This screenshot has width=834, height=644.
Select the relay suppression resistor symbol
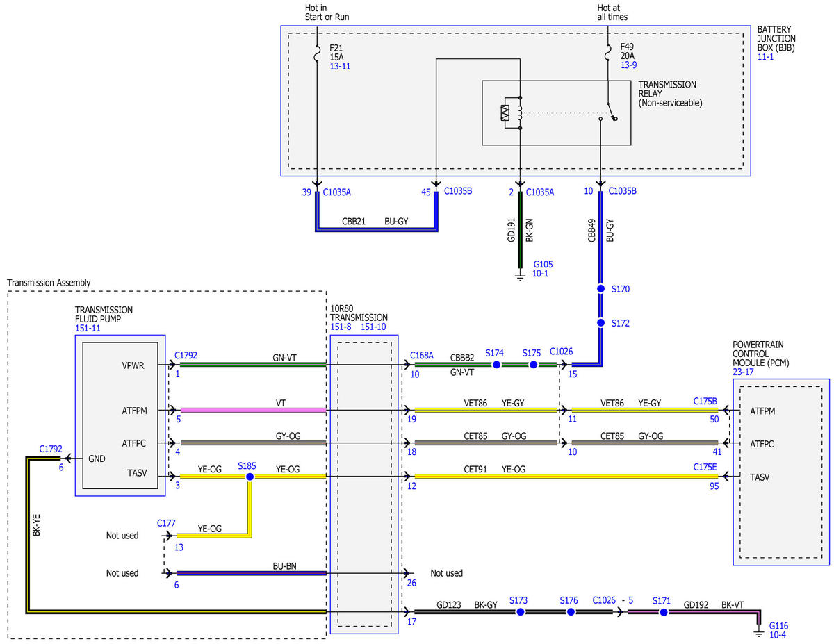(505, 113)
